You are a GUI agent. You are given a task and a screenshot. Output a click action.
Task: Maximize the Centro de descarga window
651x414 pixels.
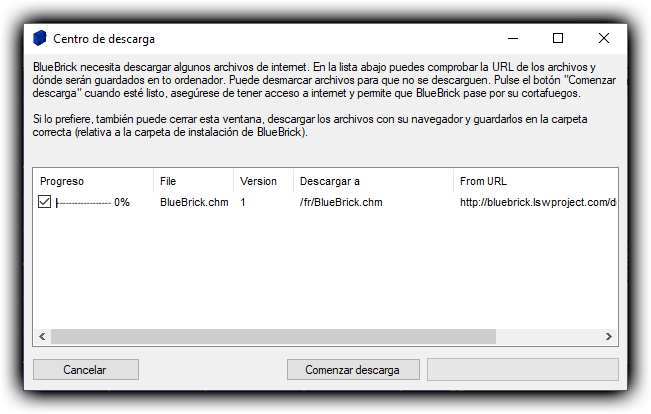[x=558, y=39]
